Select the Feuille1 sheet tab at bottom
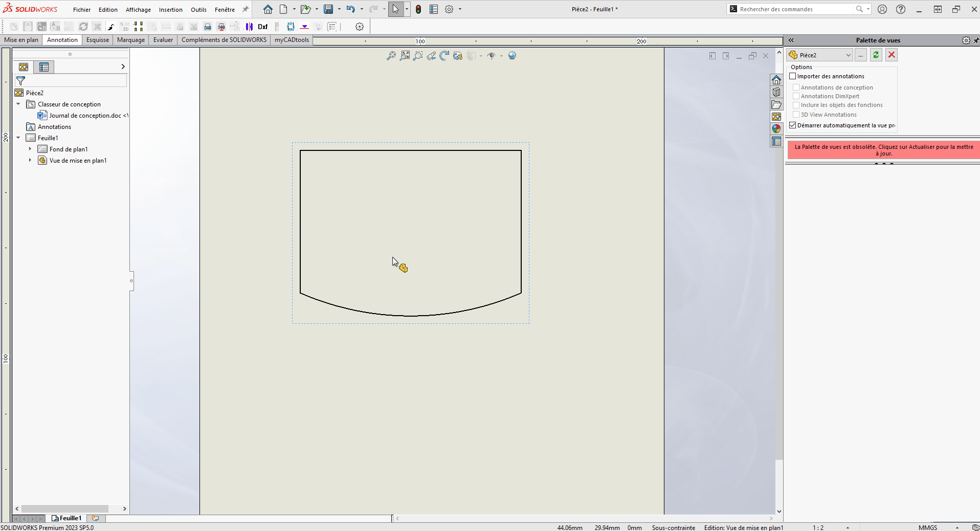The image size is (980, 531). pos(67,518)
